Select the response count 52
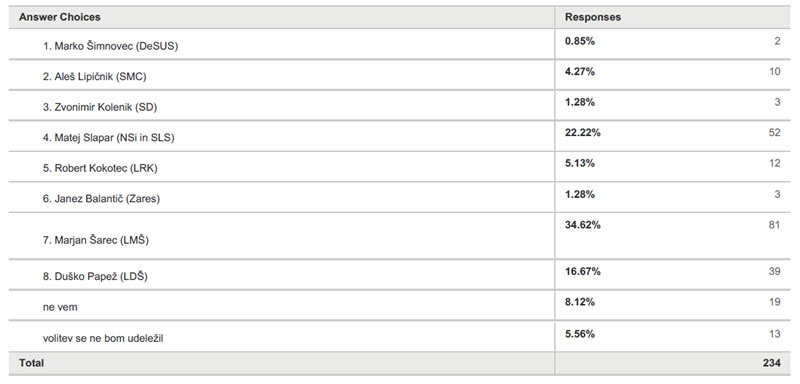The height and width of the screenshot is (384, 800). 774,133
